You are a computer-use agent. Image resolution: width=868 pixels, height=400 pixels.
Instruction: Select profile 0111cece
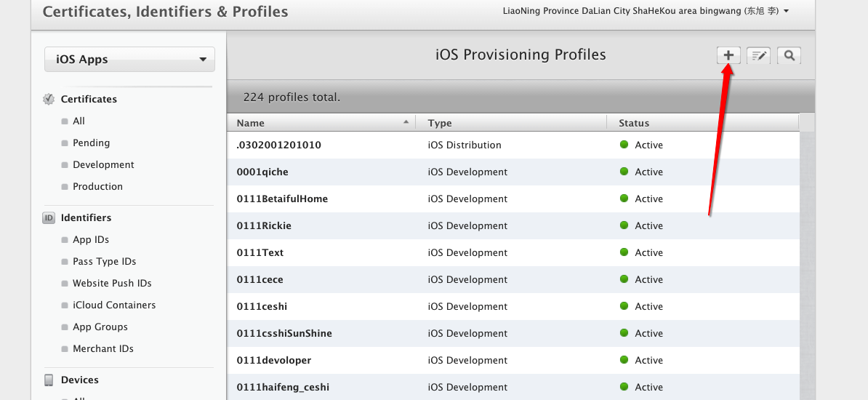(513, 279)
